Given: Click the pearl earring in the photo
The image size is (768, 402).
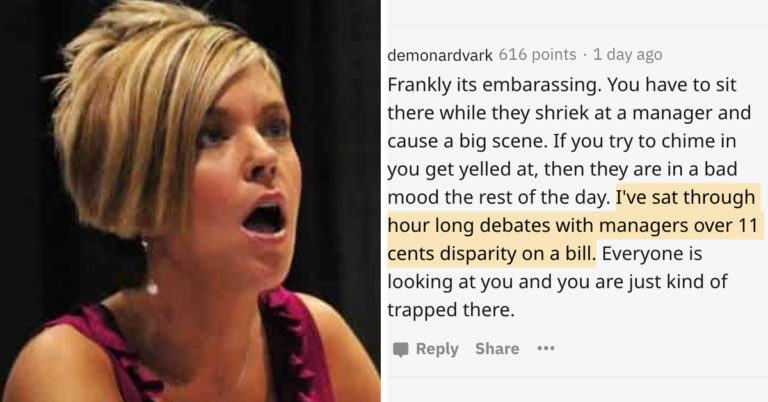Looking at the screenshot, I should click(x=151, y=287).
